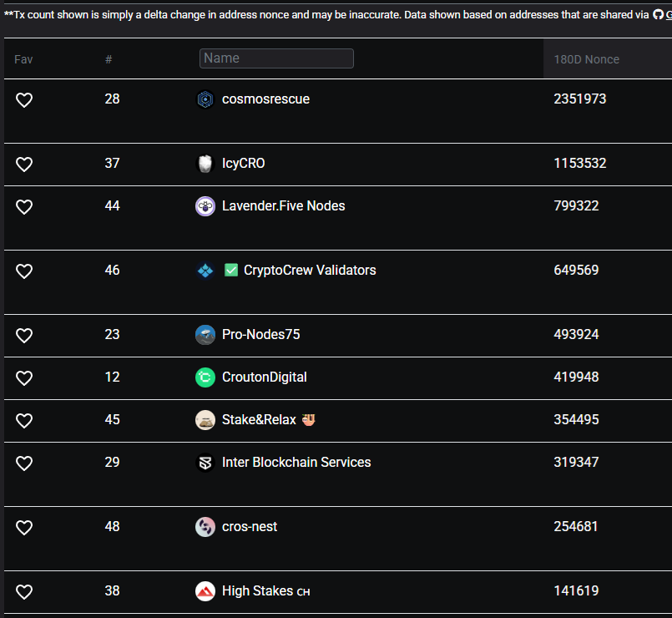Sort by the 180D Nonce column header
The width and height of the screenshot is (672, 618).
(586, 59)
